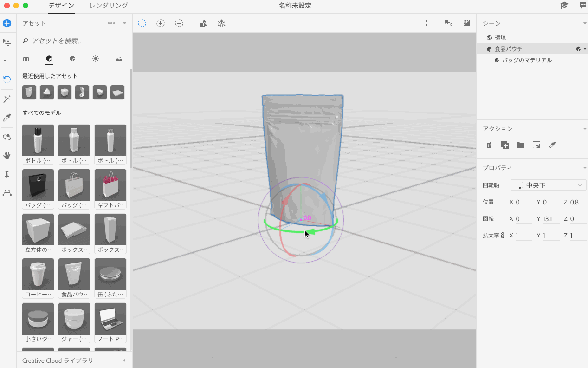Toggle the marquee selection mode icon

click(142, 23)
